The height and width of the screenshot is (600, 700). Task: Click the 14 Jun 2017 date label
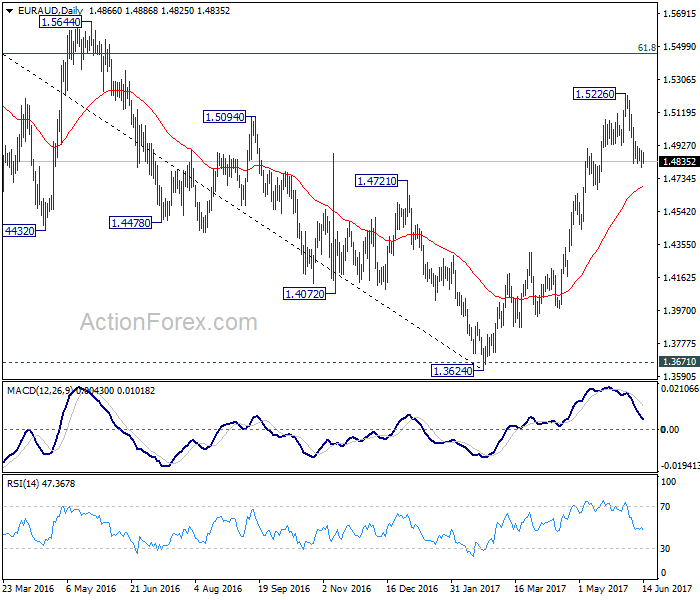(667, 589)
